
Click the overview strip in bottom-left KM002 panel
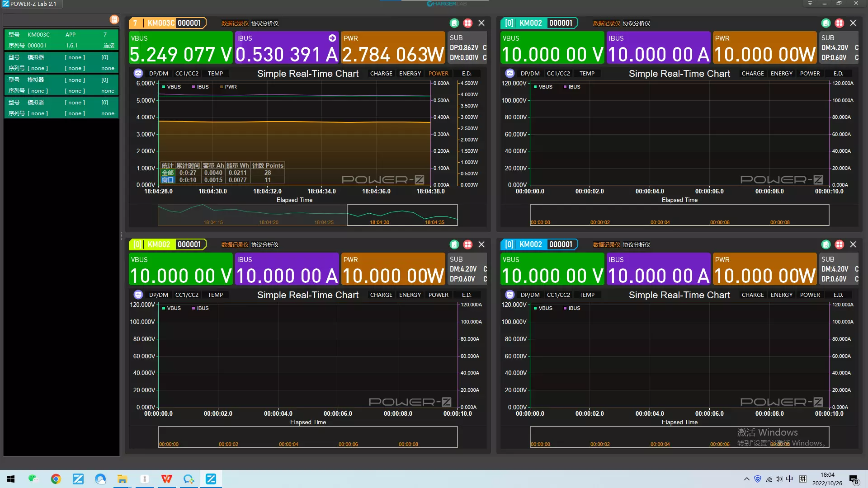(x=308, y=437)
